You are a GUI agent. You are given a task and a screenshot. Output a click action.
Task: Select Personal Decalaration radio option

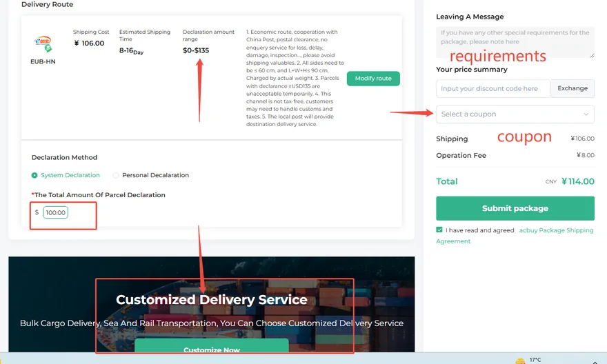click(115, 175)
